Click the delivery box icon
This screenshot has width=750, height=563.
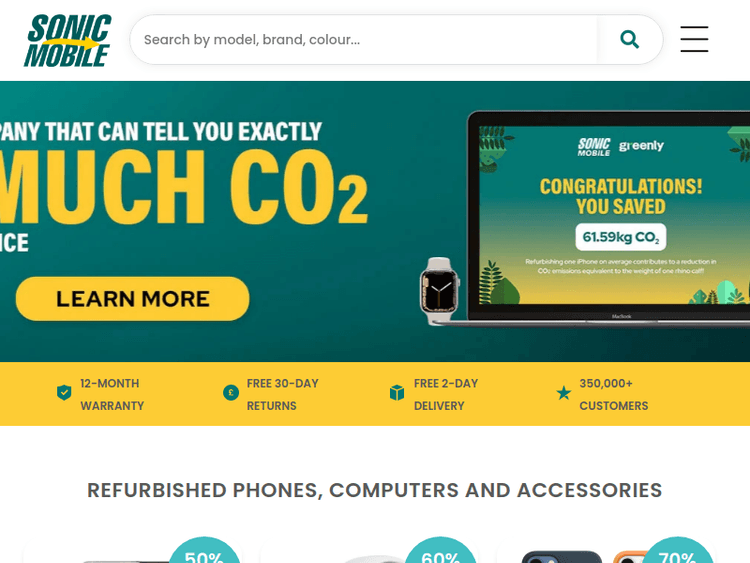[x=397, y=393]
